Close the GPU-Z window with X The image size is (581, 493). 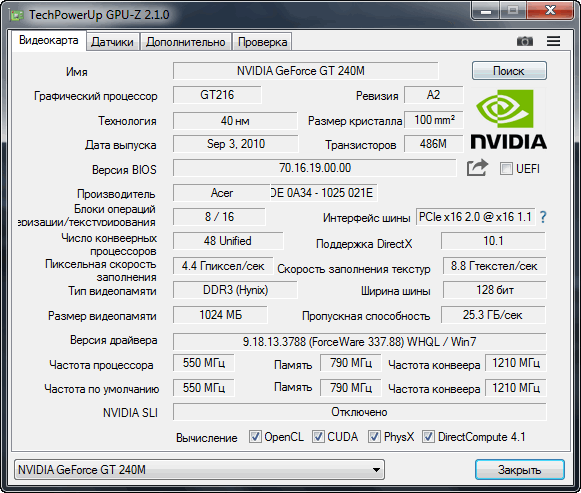550,11
